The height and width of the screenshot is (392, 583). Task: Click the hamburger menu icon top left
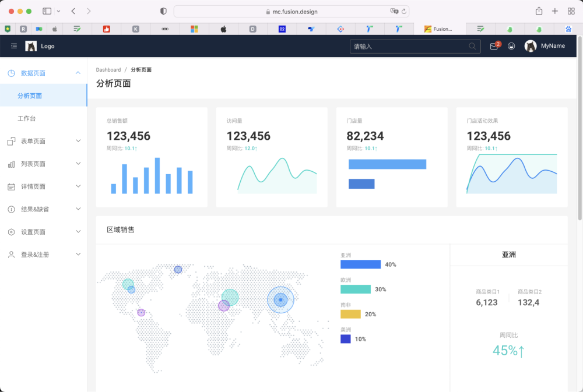tap(13, 46)
